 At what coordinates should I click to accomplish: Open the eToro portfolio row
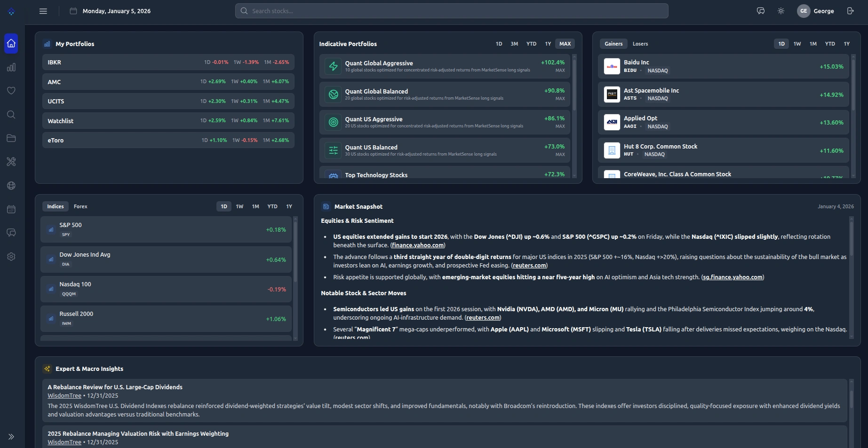tap(168, 140)
